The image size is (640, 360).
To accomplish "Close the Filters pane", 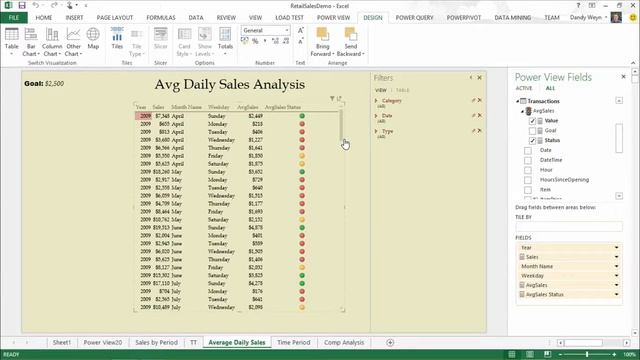I will point(480,78).
